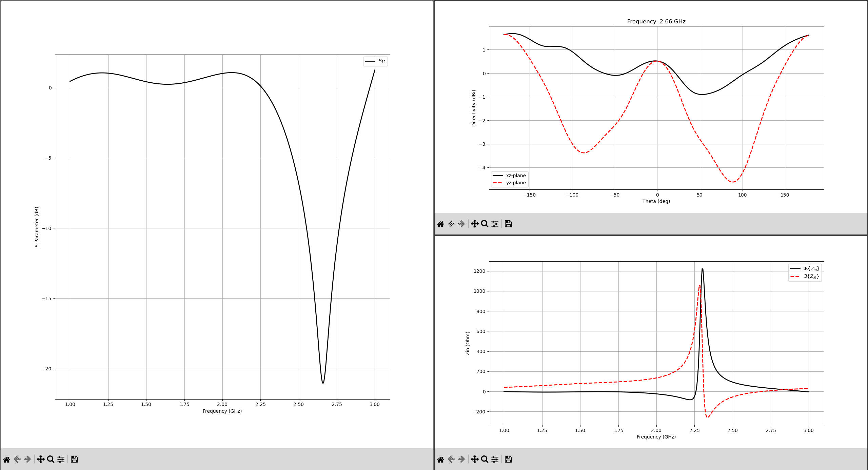Click the −20 tick label on S-Parameter axis
The width and height of the screenshot is (868, 470).
tap(46, 369)
